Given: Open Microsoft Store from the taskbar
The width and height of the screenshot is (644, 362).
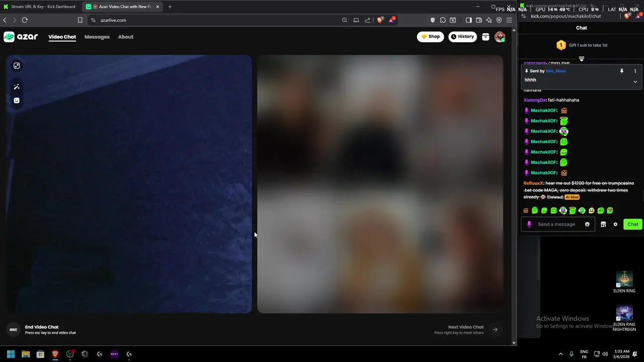Looking at the screenshot, I should pyautogui.click(x=40, y=354).
